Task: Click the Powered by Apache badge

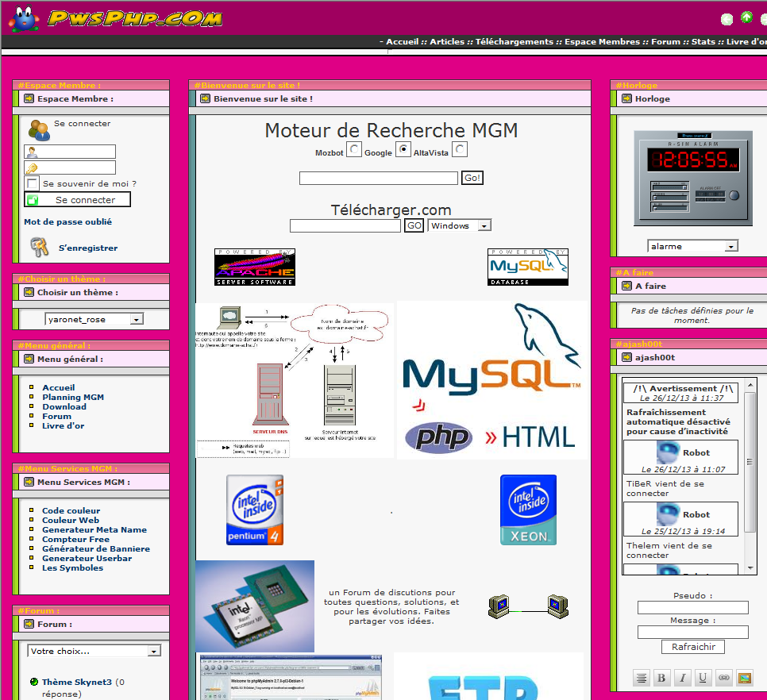Action: tap(255, 267)
